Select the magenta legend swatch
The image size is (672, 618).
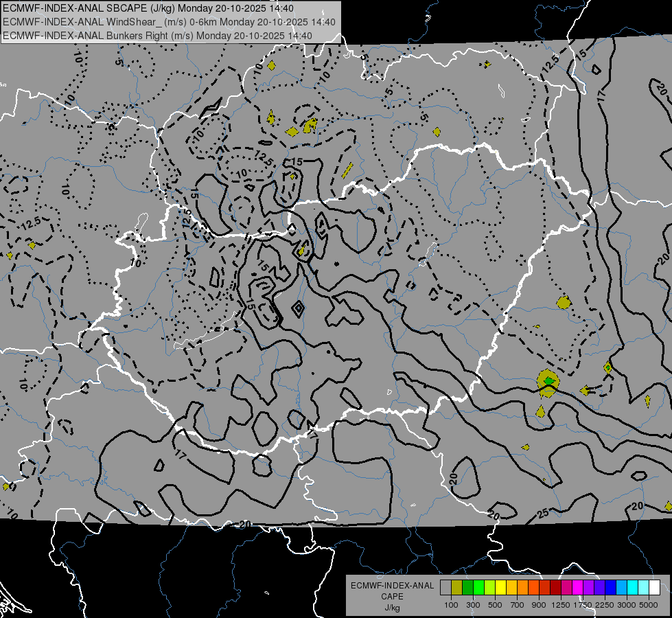[578, 588]
